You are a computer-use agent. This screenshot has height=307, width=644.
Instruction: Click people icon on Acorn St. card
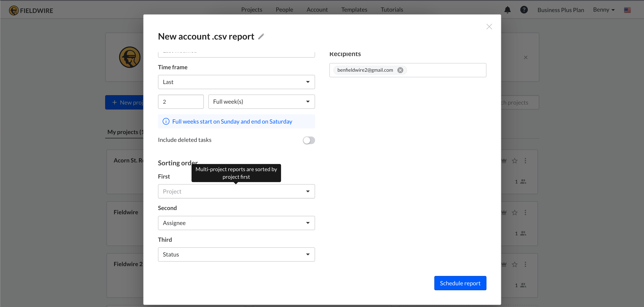pos(523,182)
